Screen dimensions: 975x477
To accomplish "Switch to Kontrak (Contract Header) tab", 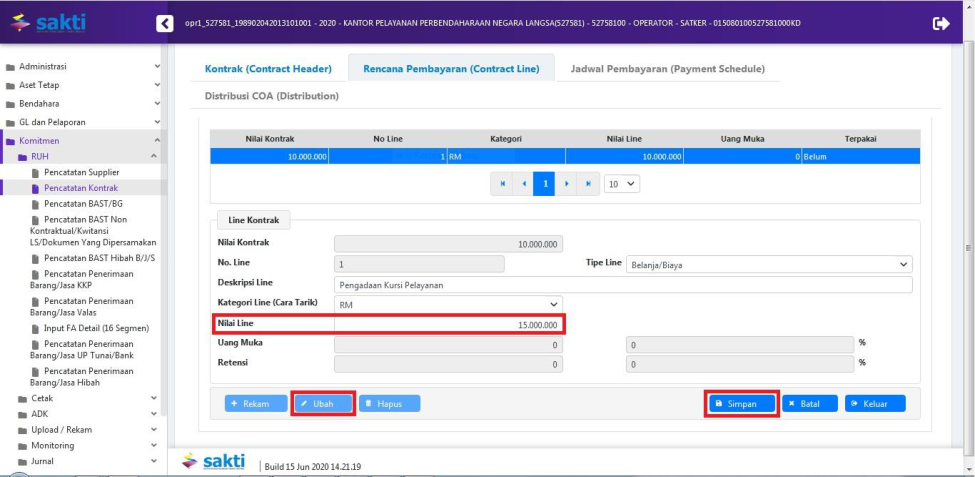I will coord(268,69).
